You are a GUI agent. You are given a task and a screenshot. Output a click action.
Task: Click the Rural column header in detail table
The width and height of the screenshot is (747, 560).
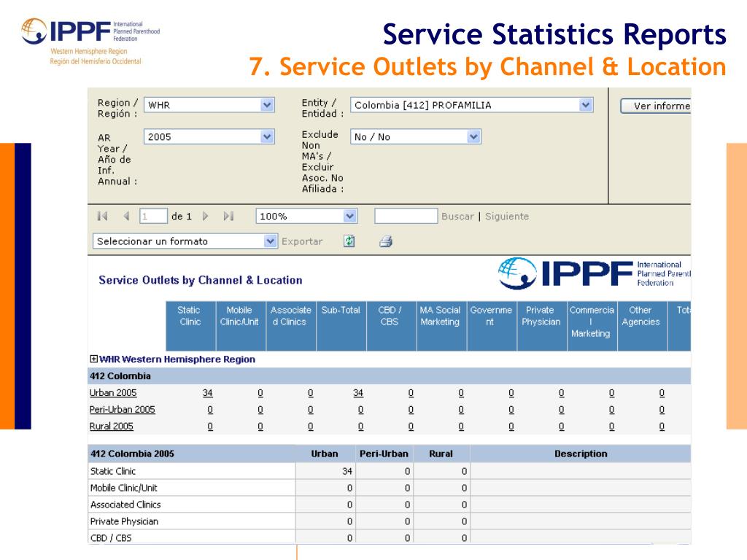click(x=441, y=454)
